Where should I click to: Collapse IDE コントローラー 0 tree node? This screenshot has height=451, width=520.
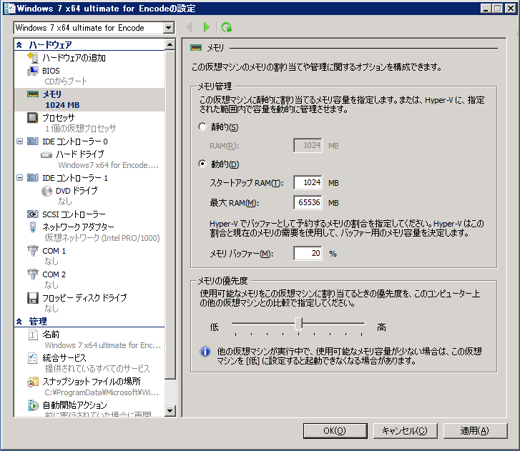(20, 141)
